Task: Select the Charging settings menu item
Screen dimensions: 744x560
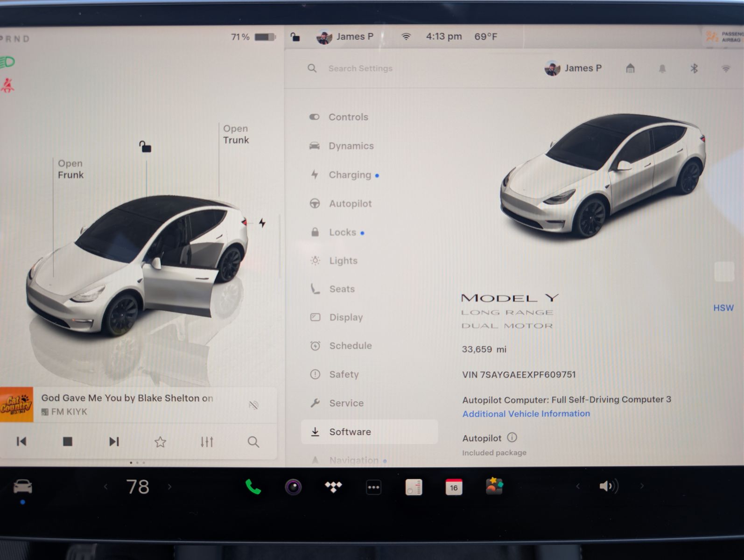Action: (x=350, y=175)
